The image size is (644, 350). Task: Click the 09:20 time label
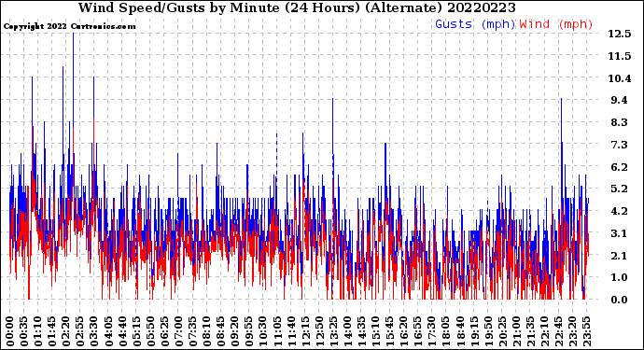pos(235,331)
